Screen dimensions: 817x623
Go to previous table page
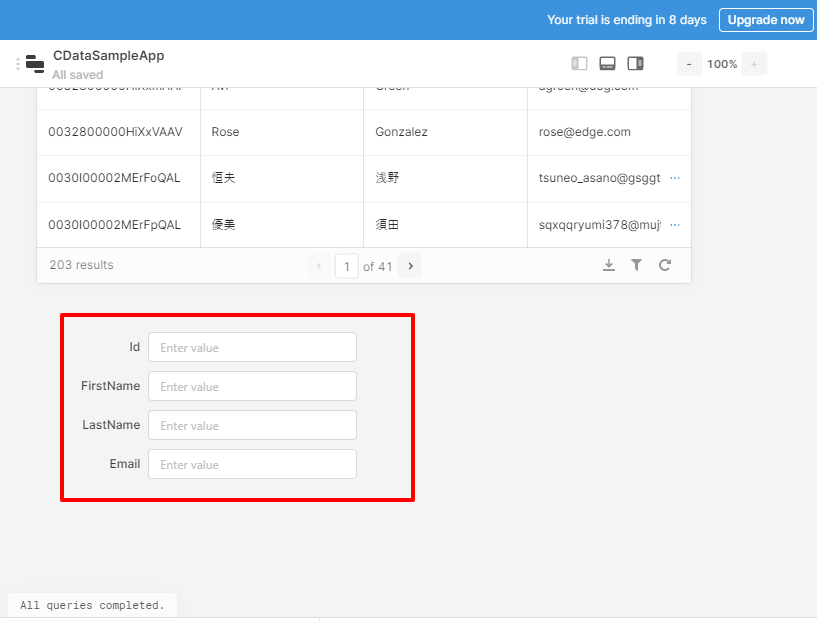(319, 266)
